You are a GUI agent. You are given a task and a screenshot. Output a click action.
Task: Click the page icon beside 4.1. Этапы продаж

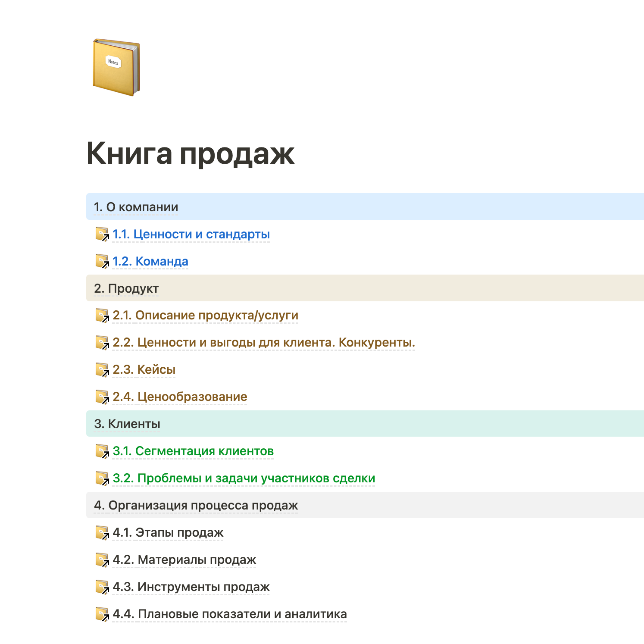(102, 532)
